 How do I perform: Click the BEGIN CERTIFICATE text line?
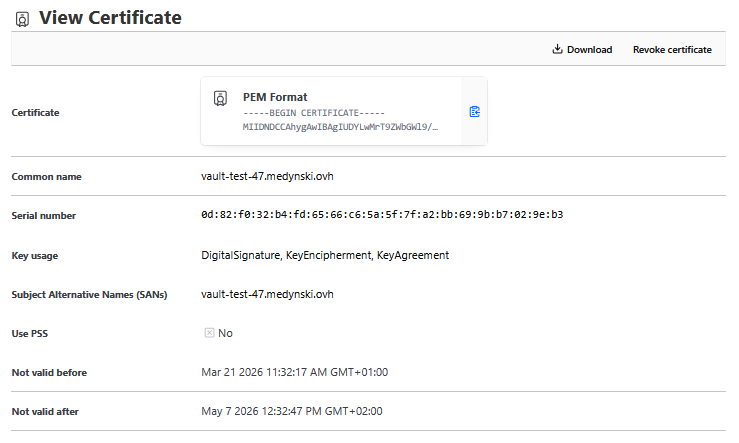pos(313,113)
